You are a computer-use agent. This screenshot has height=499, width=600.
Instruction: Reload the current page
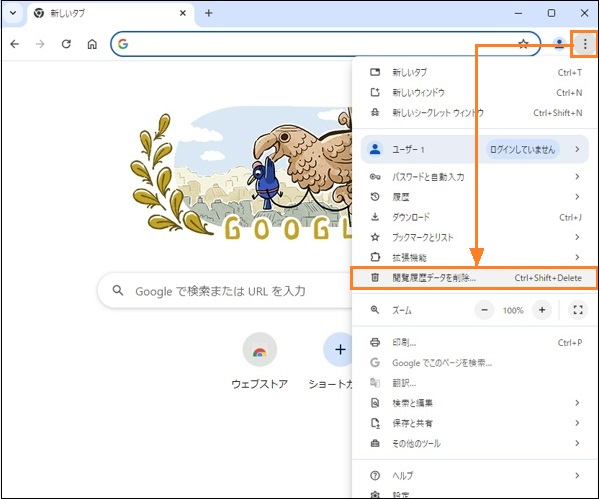(66, 44)
